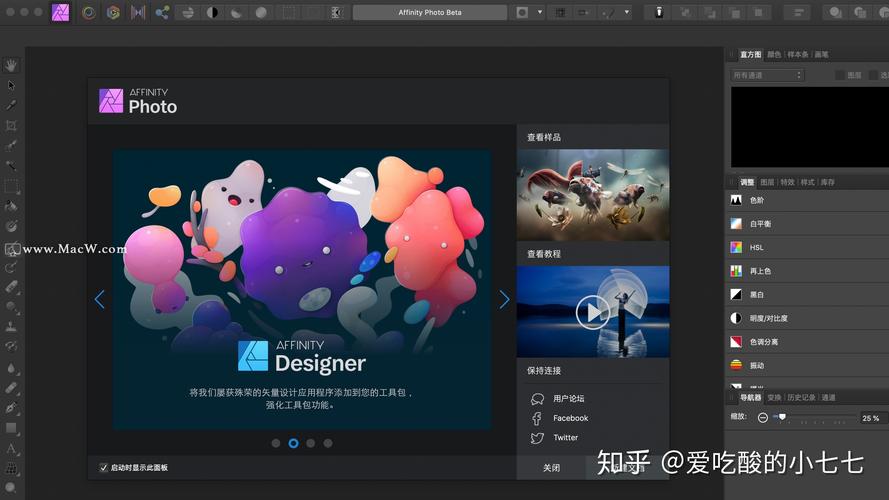Click the assistant options icon in toolbar
889x500 pixels.
(659, 12)
